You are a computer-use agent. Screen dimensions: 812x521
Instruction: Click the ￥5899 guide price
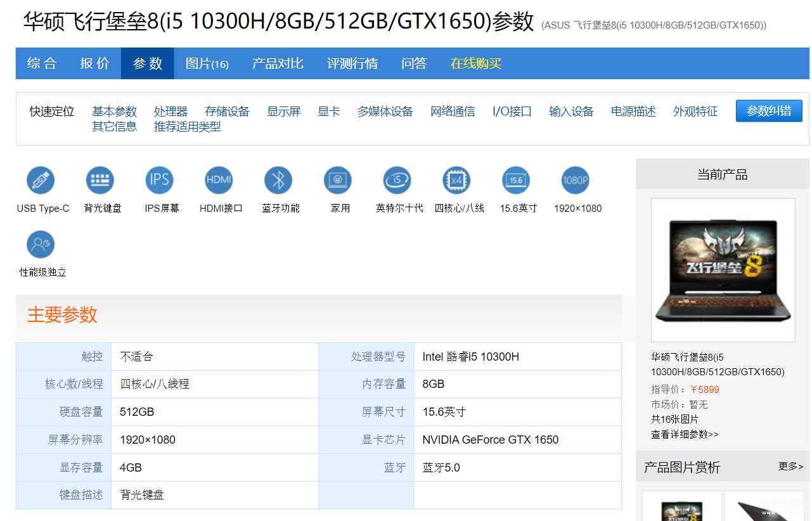coord(704,390)
